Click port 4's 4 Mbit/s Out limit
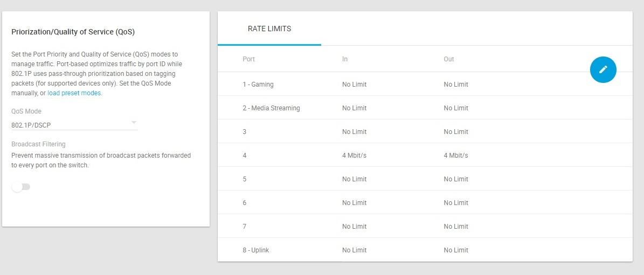644x275 pixels. tap(456, 156)
